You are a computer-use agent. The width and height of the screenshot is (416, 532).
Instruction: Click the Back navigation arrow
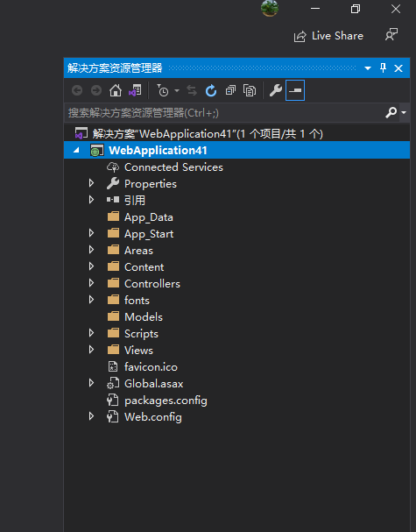77,90
